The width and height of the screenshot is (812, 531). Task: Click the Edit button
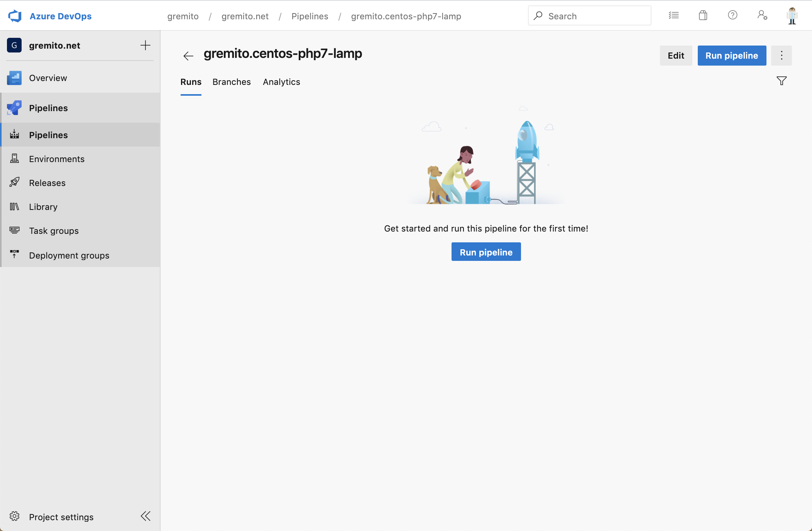[x=675, y=56]
